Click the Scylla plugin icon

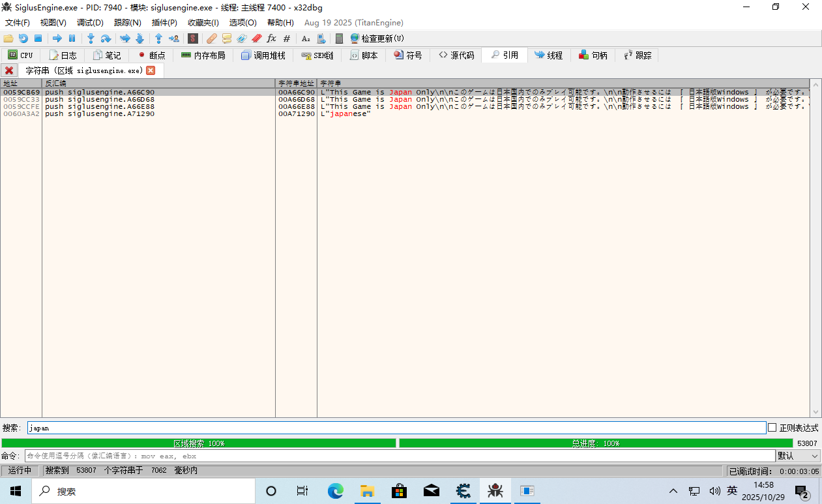click(193, 38)
